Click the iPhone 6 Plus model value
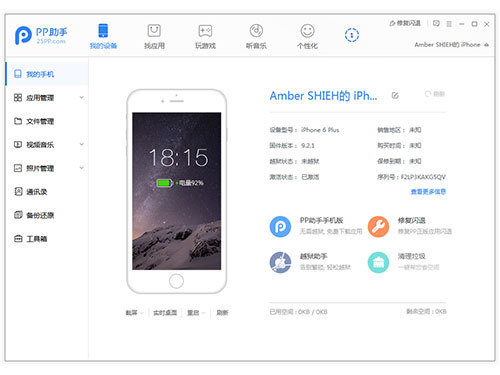This screenshot has height=375, width=500. (x=320, y=130)
